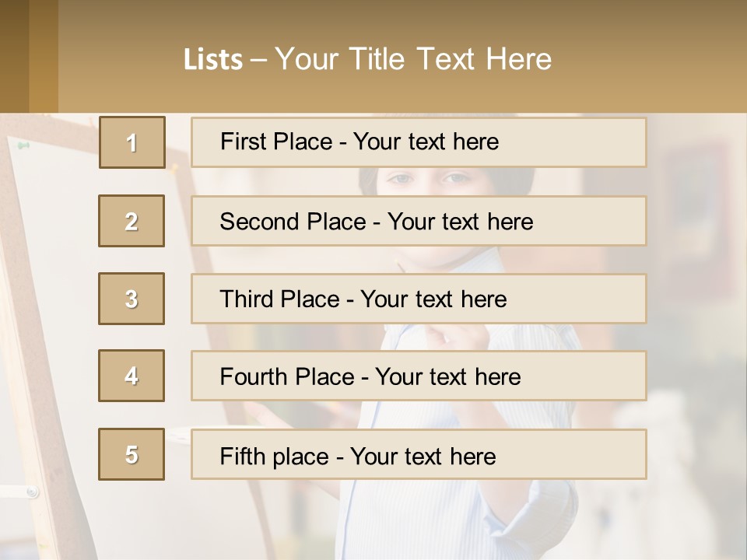The height and width of the screenshot is (560, 747).
Task: Click the number 3 box
Action: click(132, 299)
